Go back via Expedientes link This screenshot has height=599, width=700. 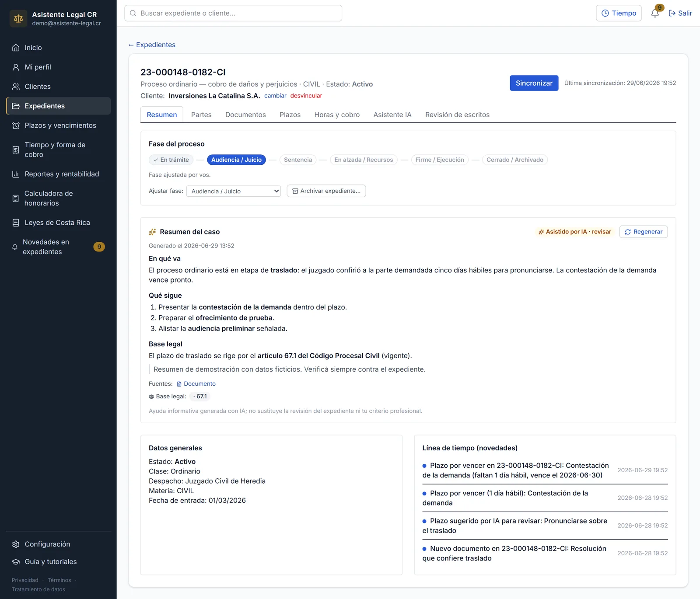click(x=152, y=45)
